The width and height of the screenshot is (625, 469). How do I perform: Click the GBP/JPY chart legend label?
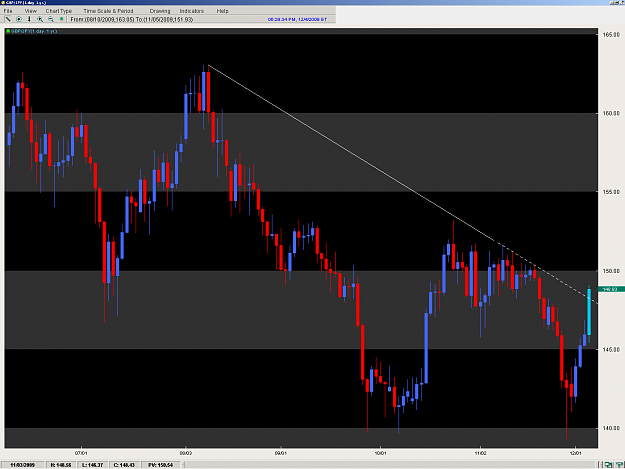coord(34,31)
